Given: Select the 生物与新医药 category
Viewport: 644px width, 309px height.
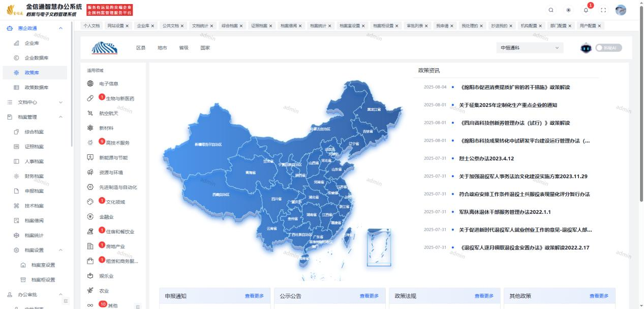Looking at the screenshot, I should (x=110, y=98).
